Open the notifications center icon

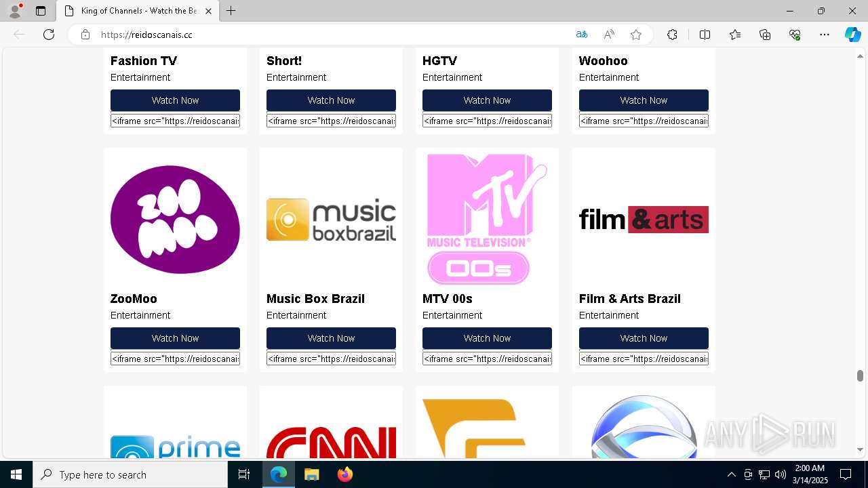846,474
